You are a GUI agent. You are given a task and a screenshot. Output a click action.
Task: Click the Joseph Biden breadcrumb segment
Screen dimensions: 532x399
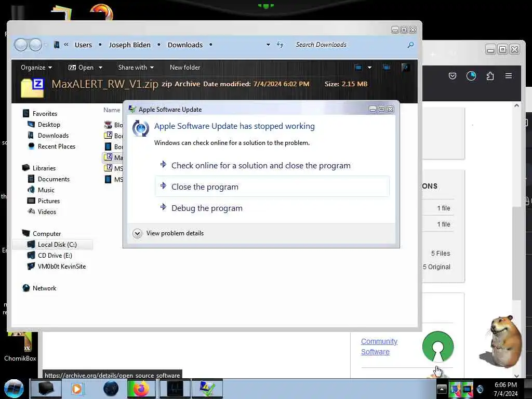click(x=129, y=45)
